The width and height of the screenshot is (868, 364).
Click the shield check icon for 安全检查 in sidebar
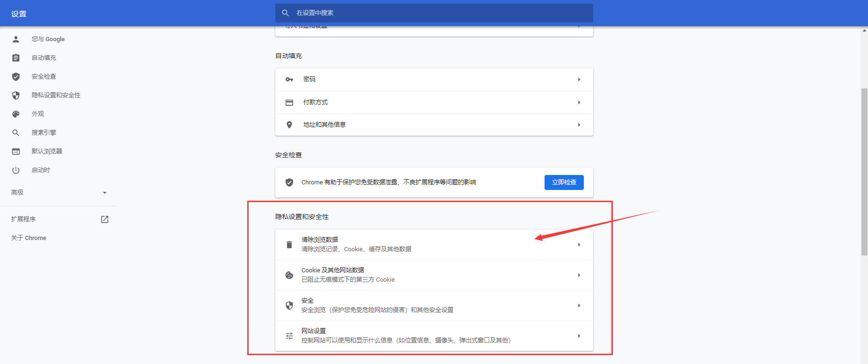(x=16, y=77)
